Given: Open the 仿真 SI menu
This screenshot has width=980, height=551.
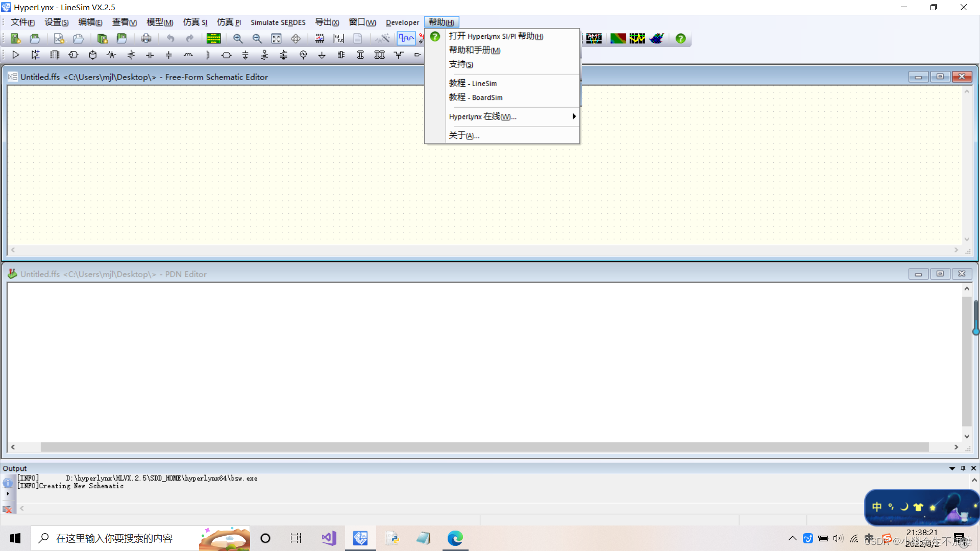Looking at the screenshot, I should 195,22.
